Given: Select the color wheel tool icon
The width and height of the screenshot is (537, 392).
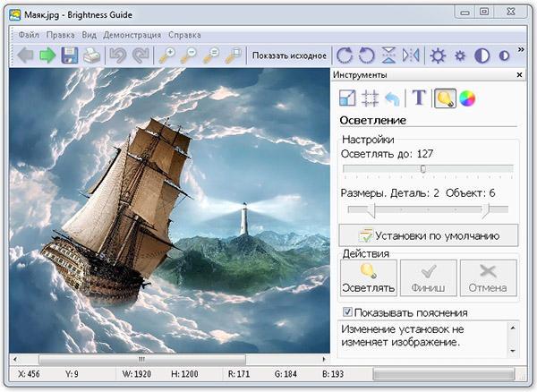Looking at the screenshot, I should pos(467,98).
